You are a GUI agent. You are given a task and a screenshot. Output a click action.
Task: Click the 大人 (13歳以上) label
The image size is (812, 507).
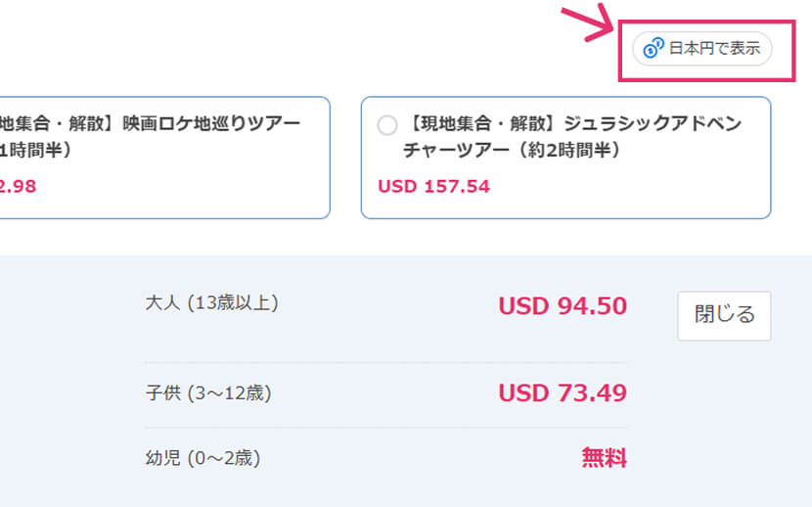tap(211, 303)
